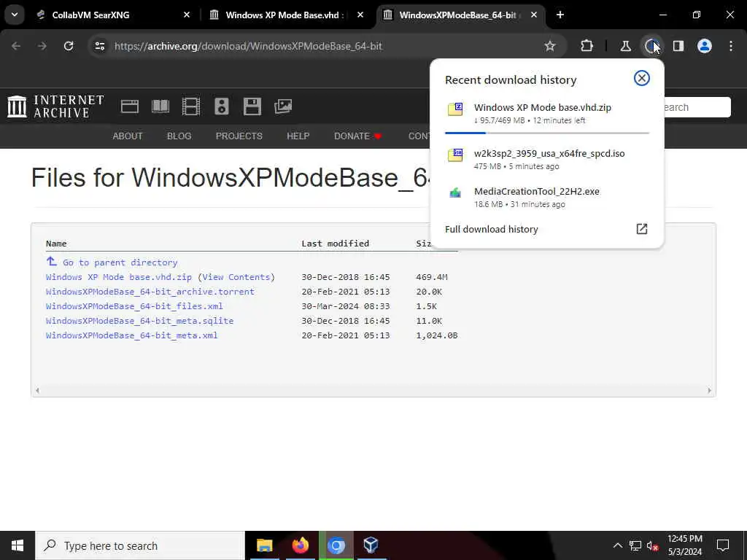Screen dimensions: 747x560
Task: Close the Windows XP Mode Base.vhd tab
Action: [360, 15]
